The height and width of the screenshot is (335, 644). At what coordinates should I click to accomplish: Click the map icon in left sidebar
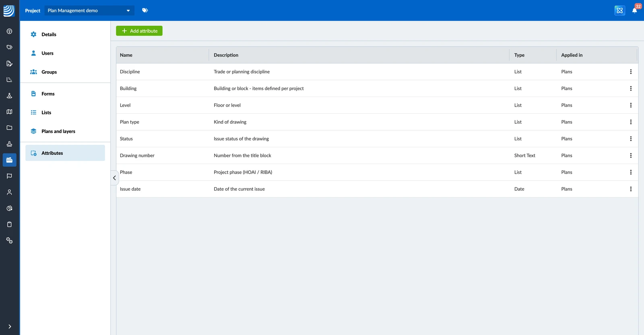tap(9, 112)
